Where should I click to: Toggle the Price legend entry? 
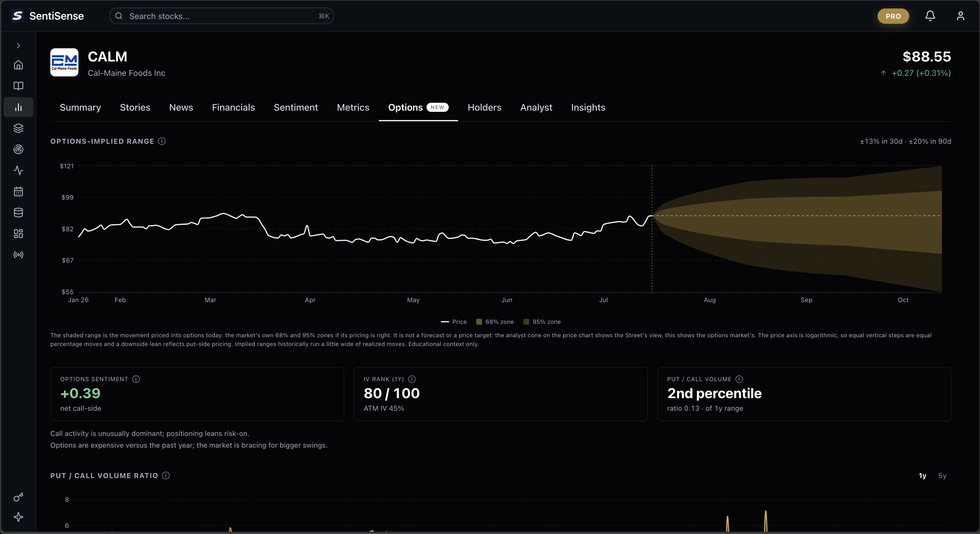click(x=453, y=322)
